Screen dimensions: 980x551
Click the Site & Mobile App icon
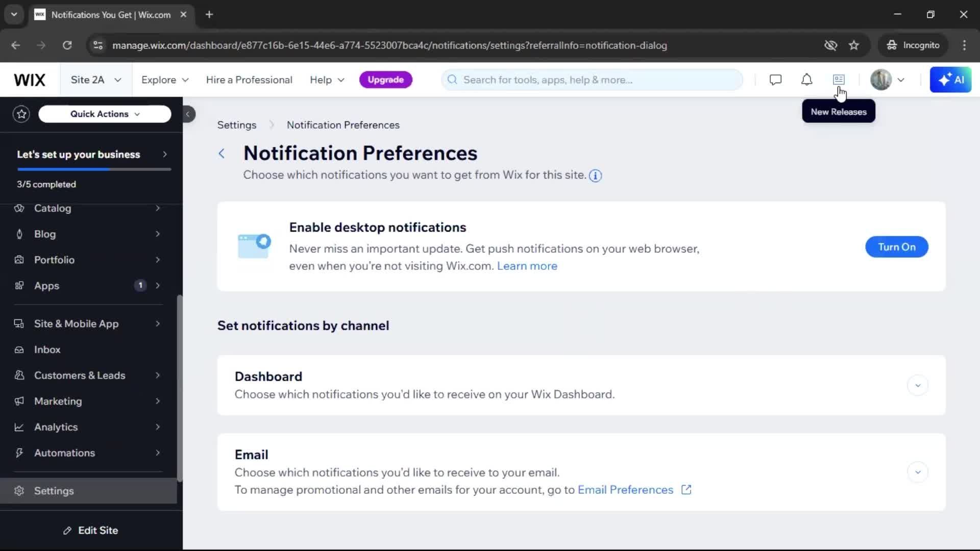(19, 324)
